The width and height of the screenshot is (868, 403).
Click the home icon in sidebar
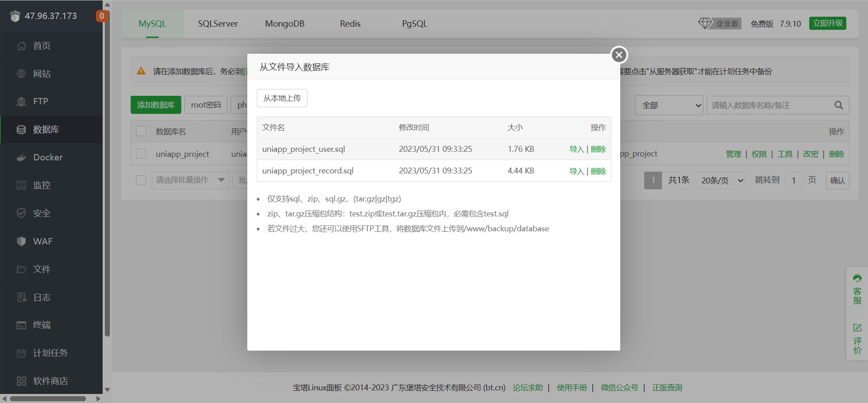click(21, 46)
